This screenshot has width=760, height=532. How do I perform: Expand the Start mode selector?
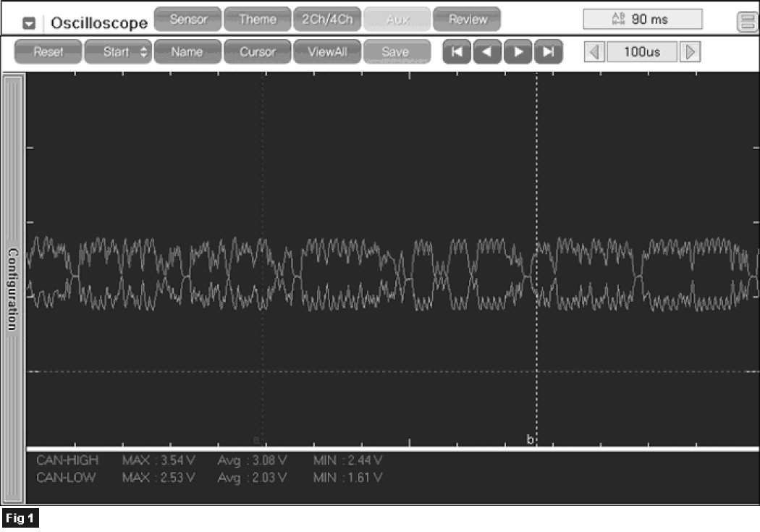118,52
